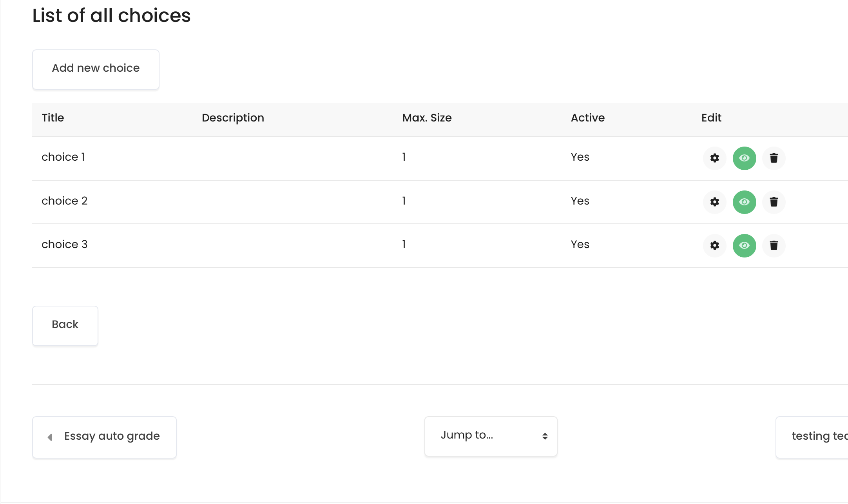Go back using the Back button
Image resolution: width=848 pixels, height=504 pixels.
65,326
